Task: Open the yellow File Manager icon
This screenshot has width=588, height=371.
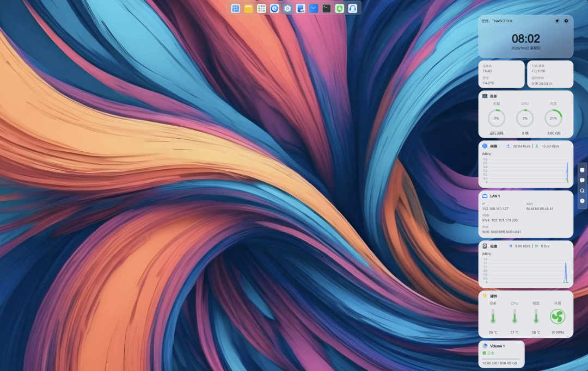Action: [x=248, y=8]
